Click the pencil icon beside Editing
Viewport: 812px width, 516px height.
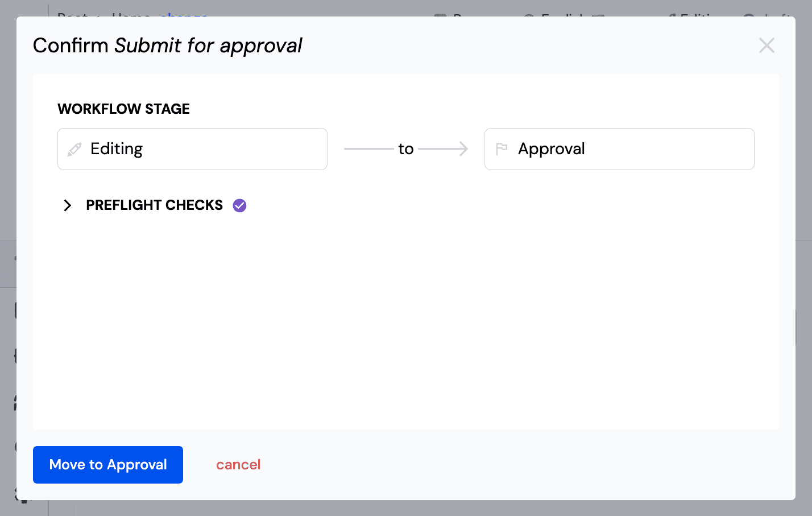tap(74, 149)
